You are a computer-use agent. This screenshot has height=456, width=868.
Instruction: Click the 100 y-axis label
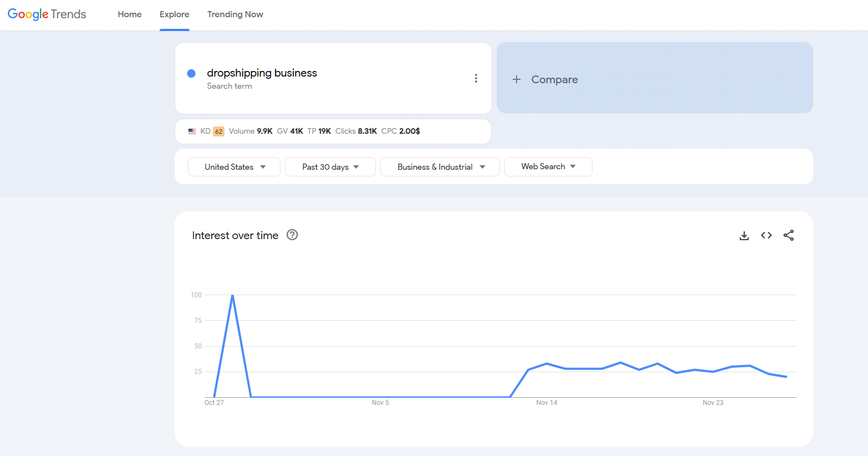[196, 295]
